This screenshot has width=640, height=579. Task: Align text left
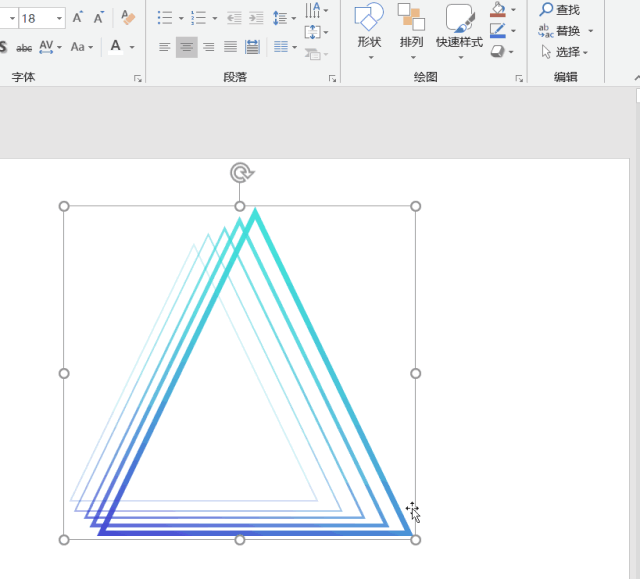(164, 47)
